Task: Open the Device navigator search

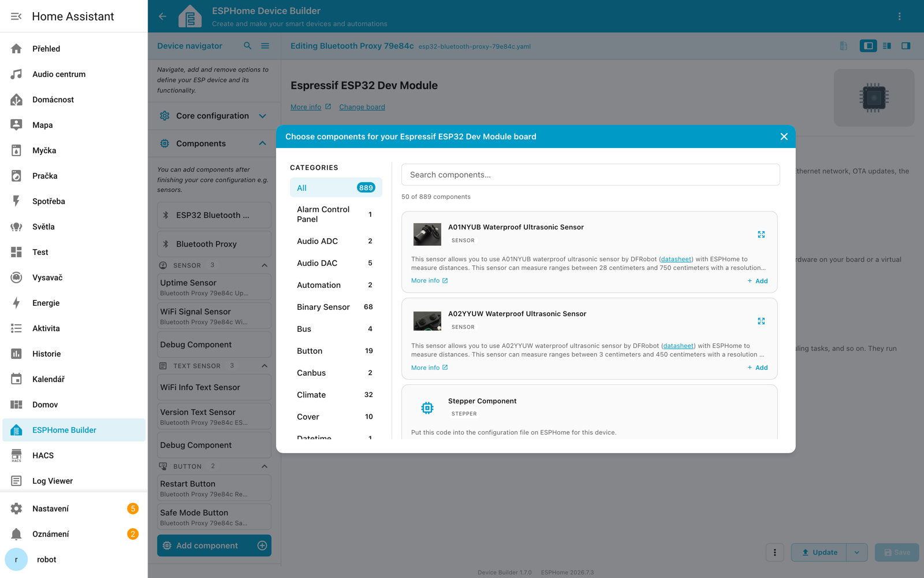Action: [x=248, y=46]
